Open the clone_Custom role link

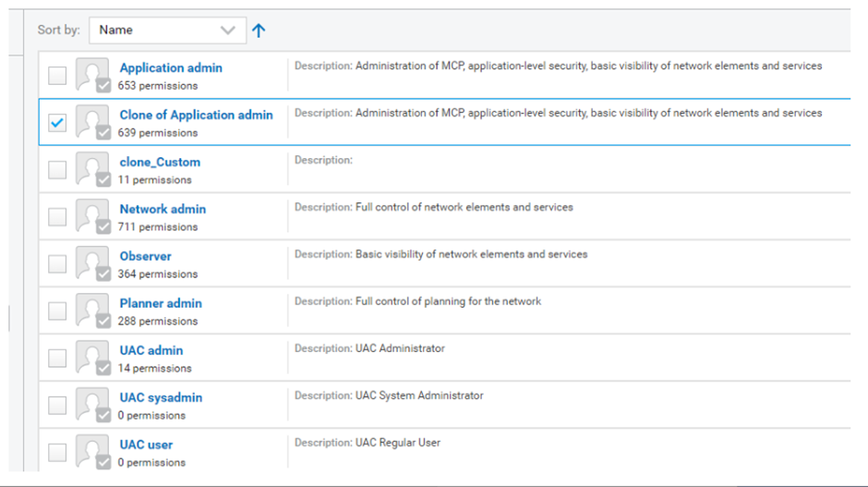pyautogui.click(x=160, y=162)
